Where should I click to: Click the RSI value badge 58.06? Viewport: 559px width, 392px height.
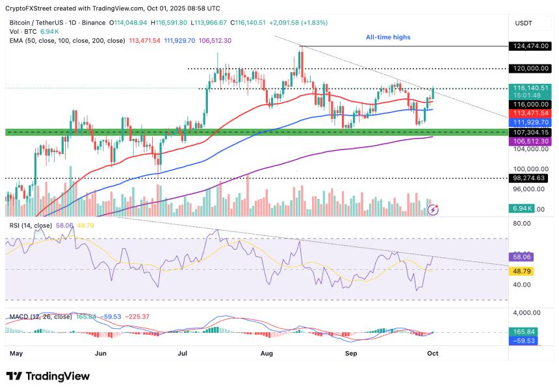(x=520, y=258)
